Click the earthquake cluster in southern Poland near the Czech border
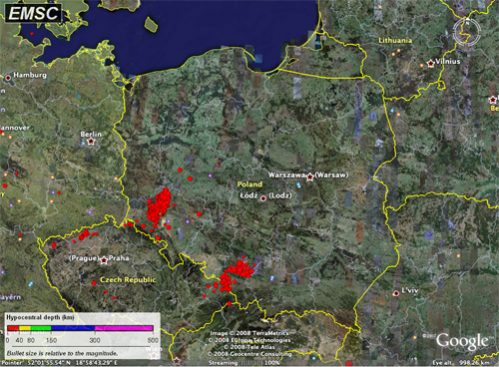This screenshot has width=499, height=367. point(237,275)
